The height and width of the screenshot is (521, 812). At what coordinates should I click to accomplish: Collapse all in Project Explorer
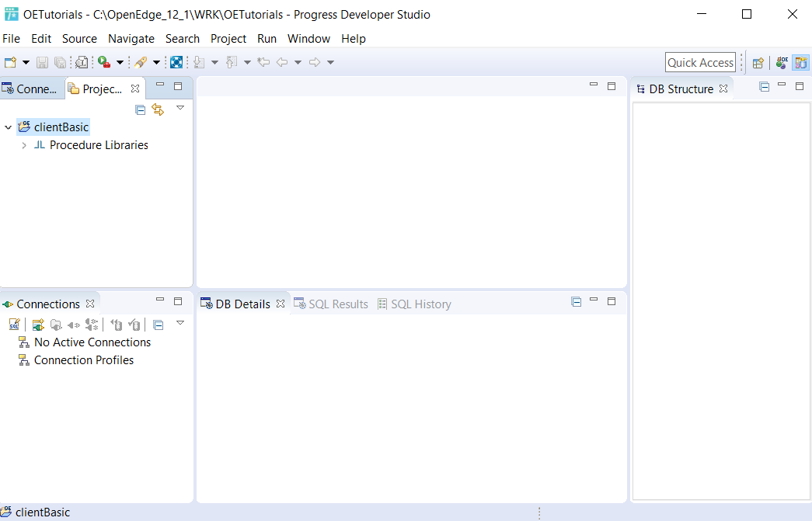point(141,109)
